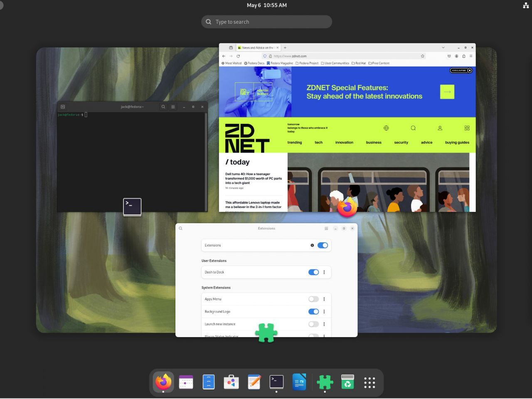Open the Trash icon in the dock
The width and height of the screenshot is (532, 399).
coord(347,382)
